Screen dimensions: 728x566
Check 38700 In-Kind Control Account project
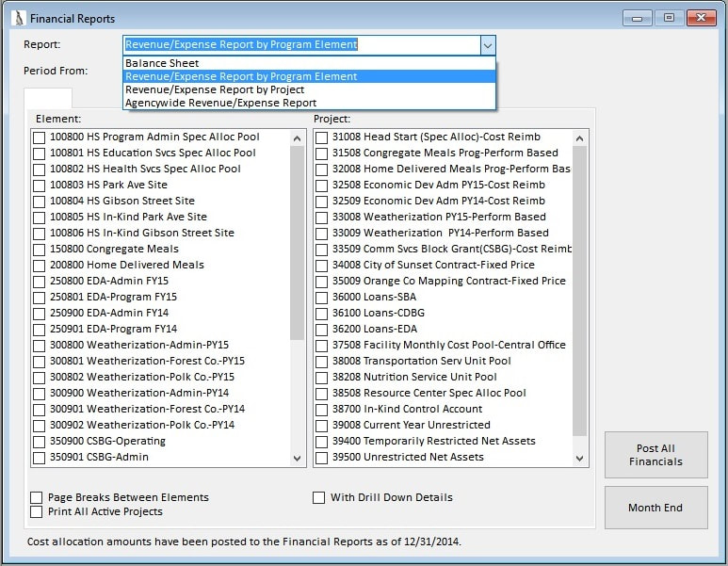321,410
